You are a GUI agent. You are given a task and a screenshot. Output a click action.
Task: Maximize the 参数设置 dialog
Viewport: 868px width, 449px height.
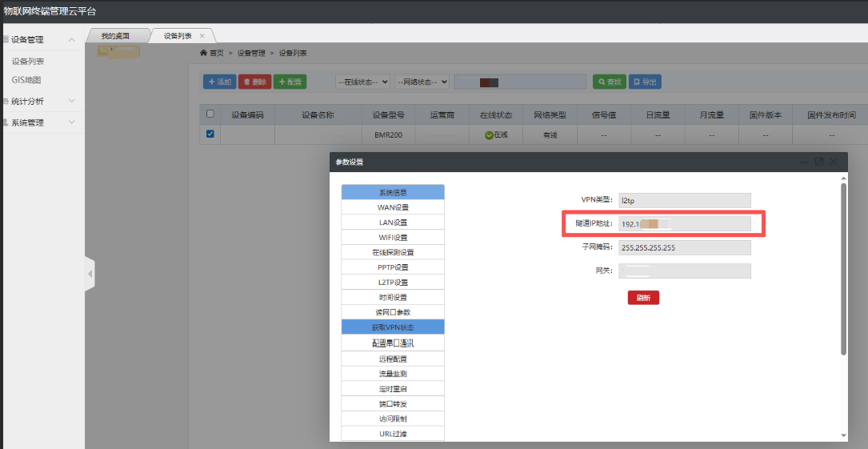[x=818, y=162]
